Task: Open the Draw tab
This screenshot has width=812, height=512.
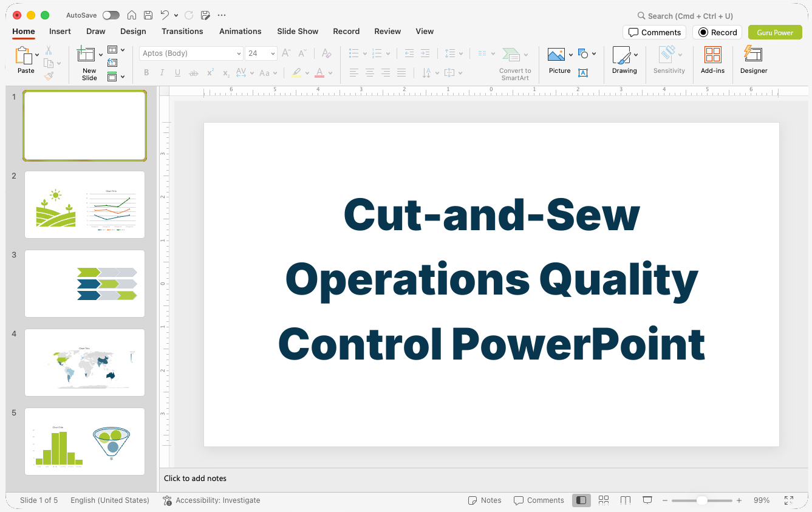Action: [x=96, y=31]
